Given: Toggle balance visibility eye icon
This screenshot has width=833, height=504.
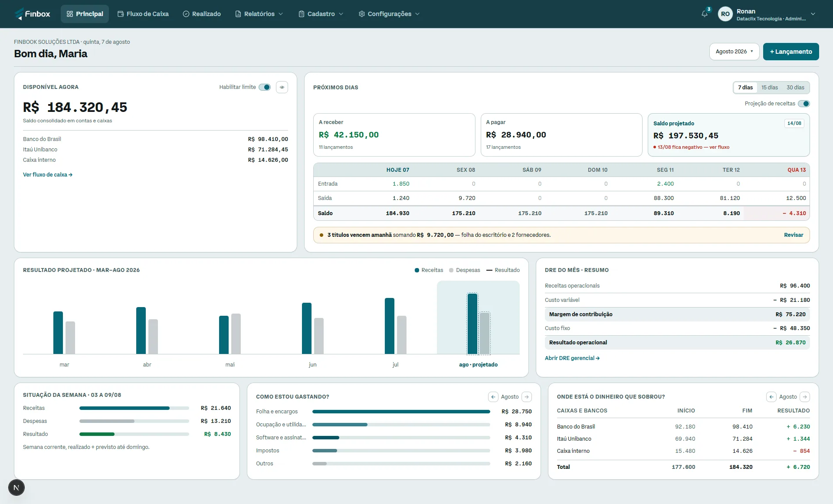Looking at the screenshot, I should (282, 87).
